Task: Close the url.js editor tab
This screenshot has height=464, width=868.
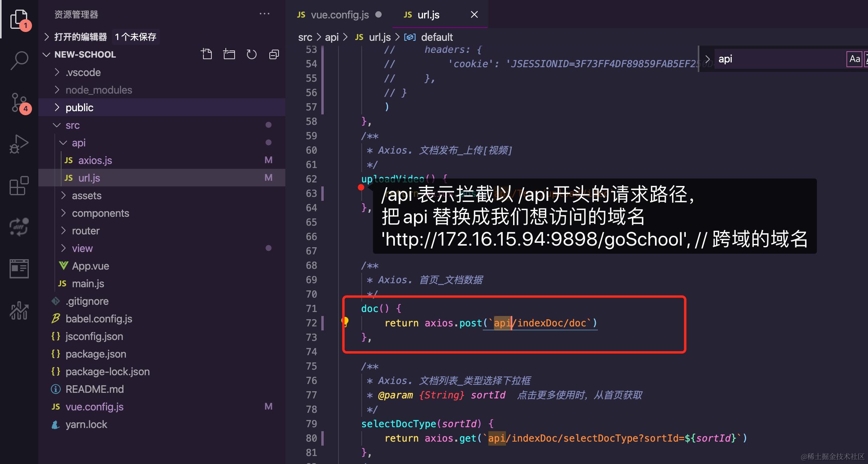Action: [474, 14]
